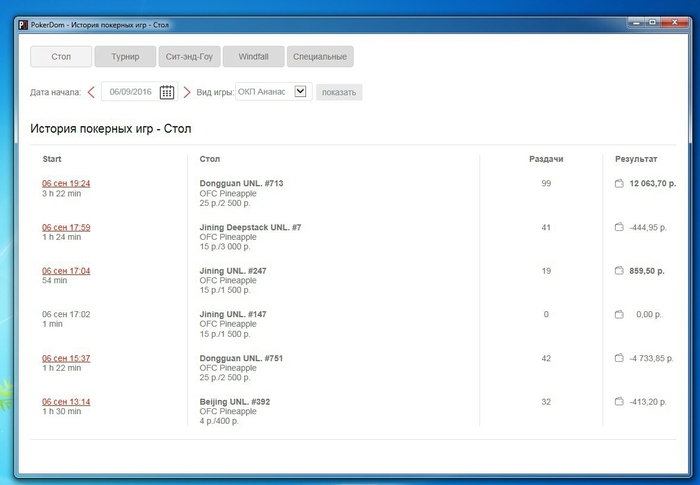
Task: Minimize the PokerDom window
Action: 636,22
